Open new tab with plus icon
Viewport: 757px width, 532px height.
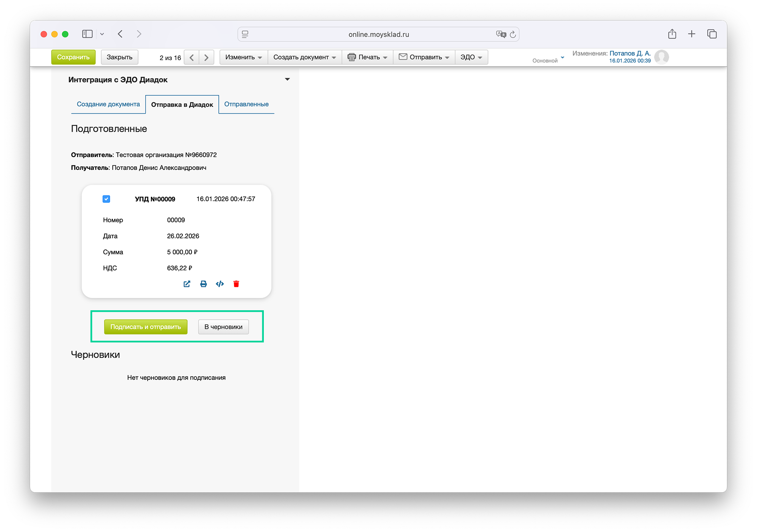tap(692, 34)
